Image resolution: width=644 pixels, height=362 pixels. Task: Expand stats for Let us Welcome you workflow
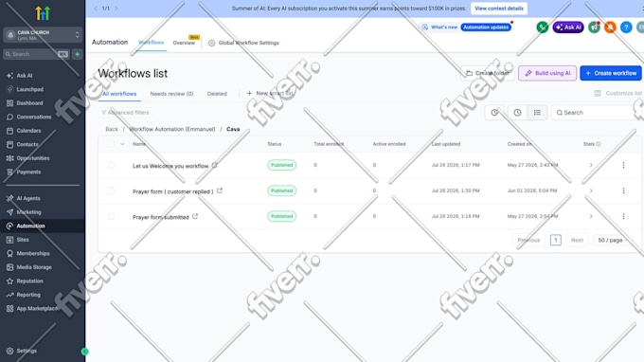pyautogui.click(x=591, y=165)
